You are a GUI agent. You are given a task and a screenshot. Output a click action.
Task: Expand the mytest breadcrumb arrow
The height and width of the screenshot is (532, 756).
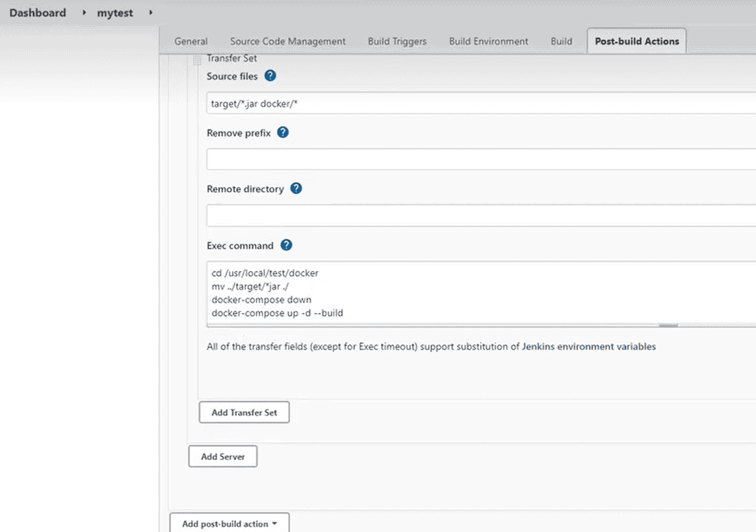[x=151, y=13]
